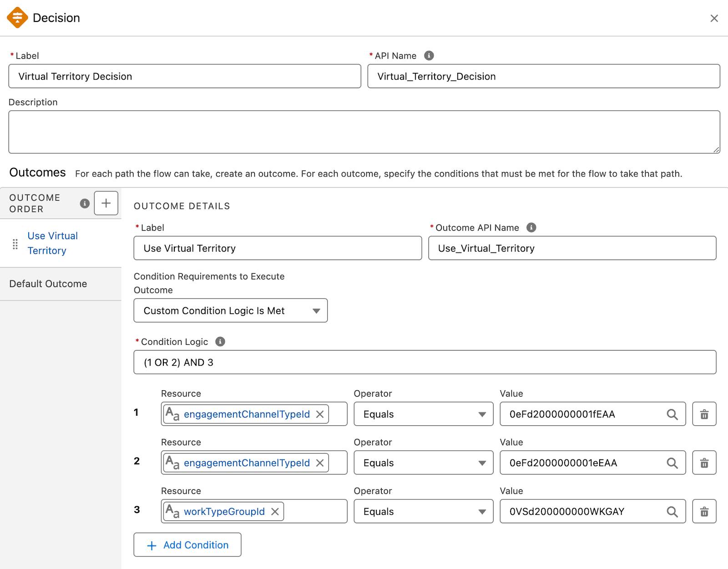Select the Default Outcome tab
This screenshot has width=728, height=569.
click(48, 284)
